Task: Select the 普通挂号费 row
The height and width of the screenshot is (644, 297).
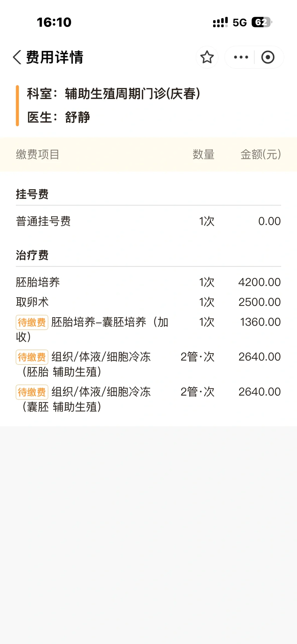Action: pos(148,221)
